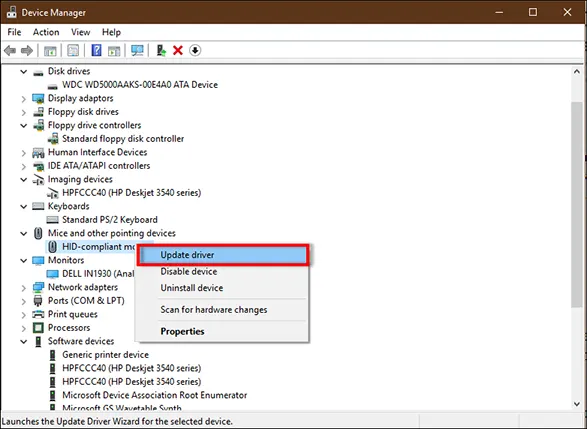Maximize the Device Manager window

533,12
